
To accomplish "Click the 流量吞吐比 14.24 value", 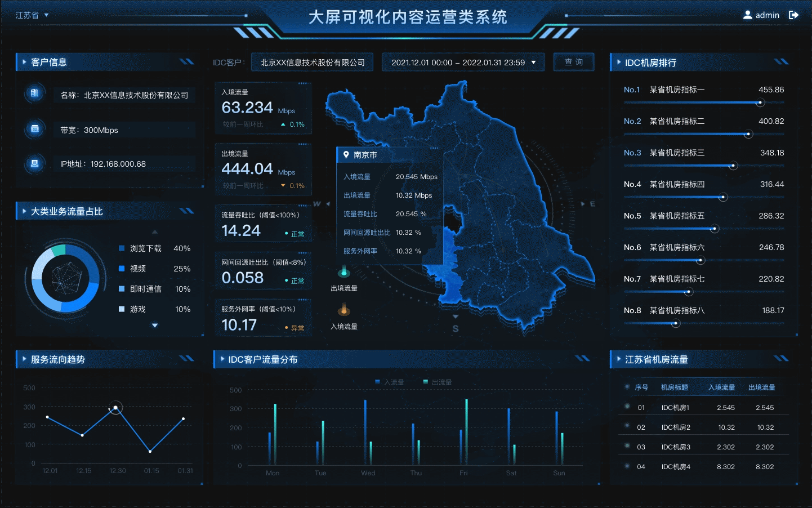I will coord(241,230).
